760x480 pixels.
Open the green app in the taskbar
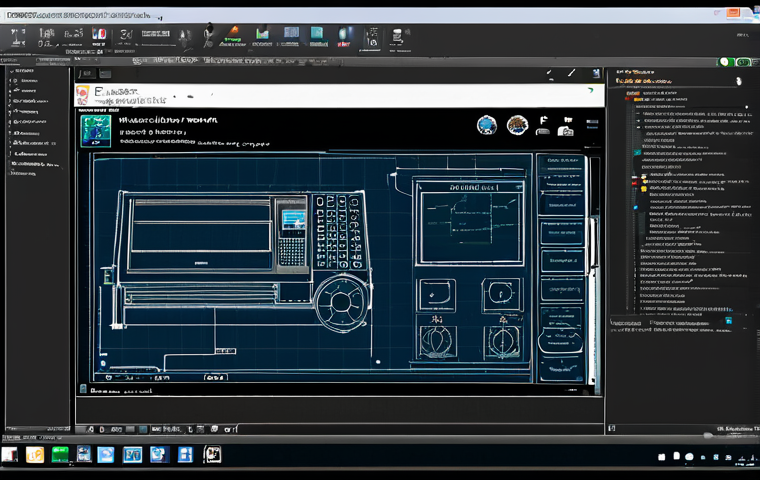click(60, 455)
